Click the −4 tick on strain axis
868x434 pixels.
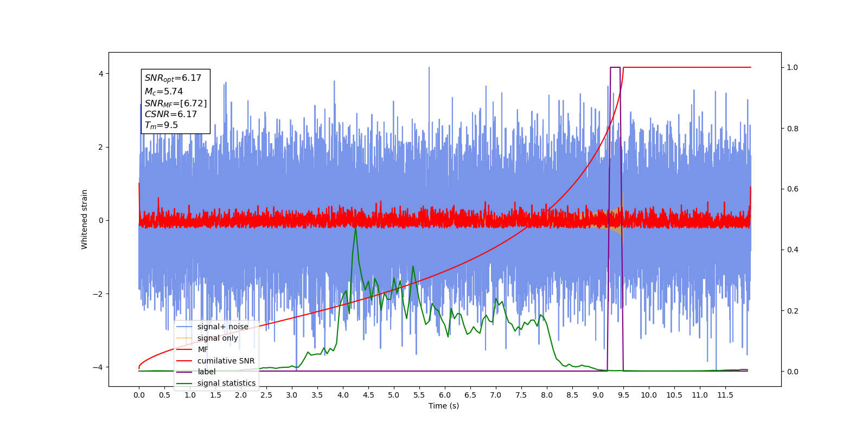[98, 367]
